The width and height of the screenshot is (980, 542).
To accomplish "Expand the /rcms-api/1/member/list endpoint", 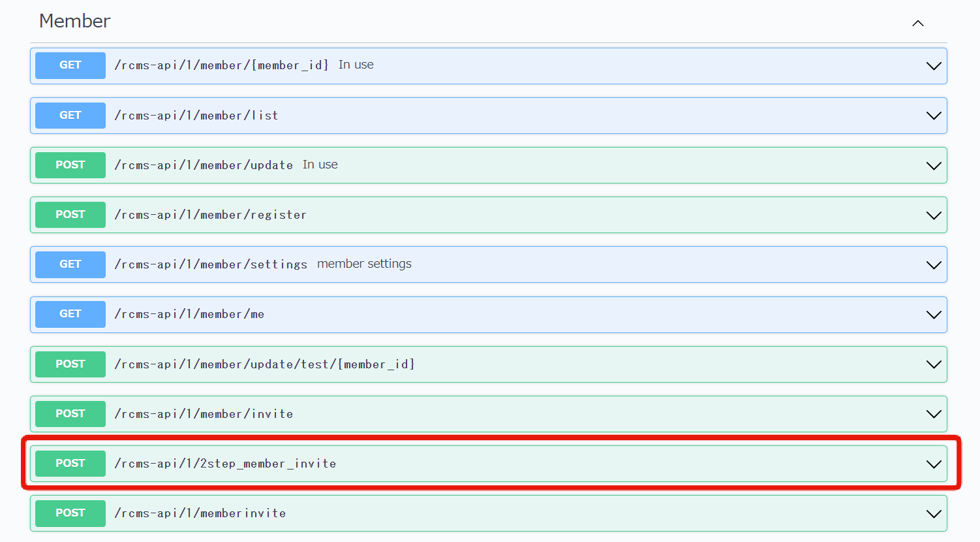I will 934,115.
